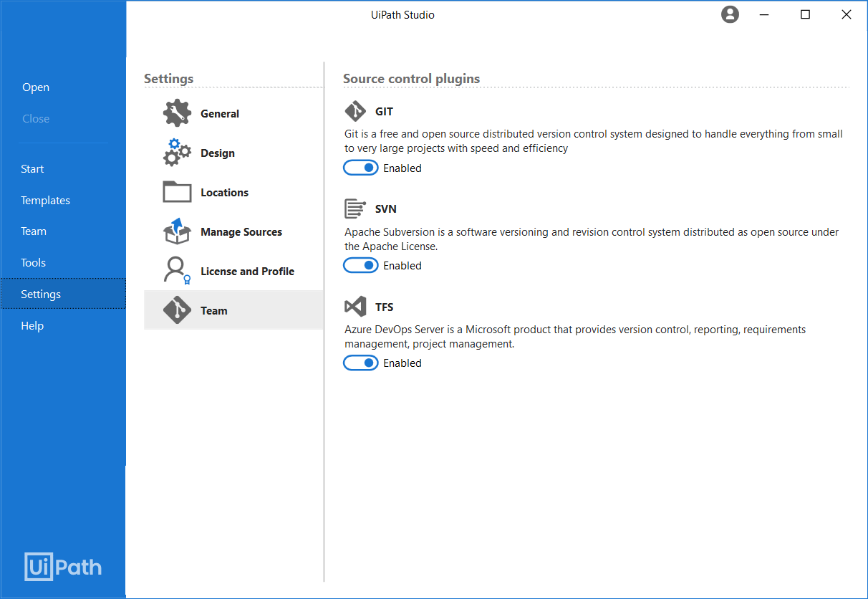Open the Design settings tab

point(233,153)
